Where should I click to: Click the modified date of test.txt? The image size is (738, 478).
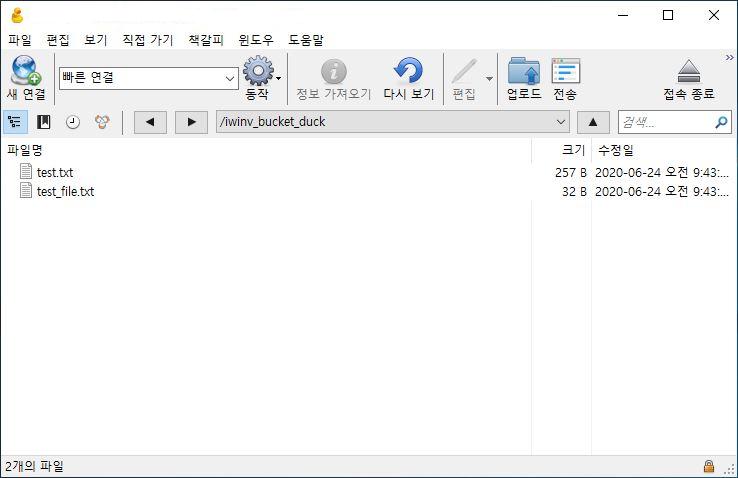pos(662,173)
